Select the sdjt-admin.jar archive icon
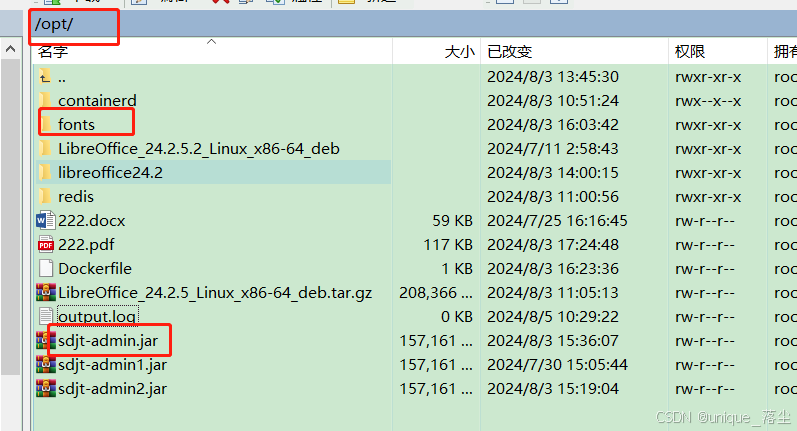797x431 pixels. [46, 340]
